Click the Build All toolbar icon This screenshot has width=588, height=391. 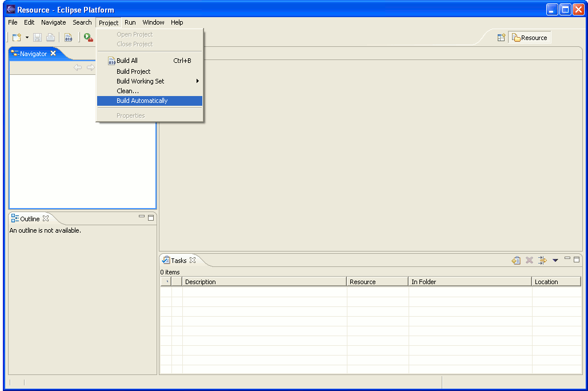68,38
